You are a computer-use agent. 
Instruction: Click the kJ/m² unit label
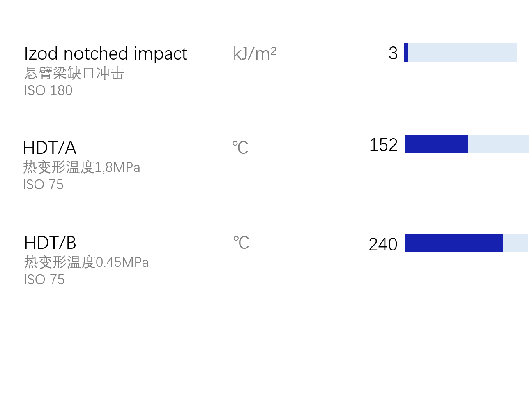click(255, 54)
